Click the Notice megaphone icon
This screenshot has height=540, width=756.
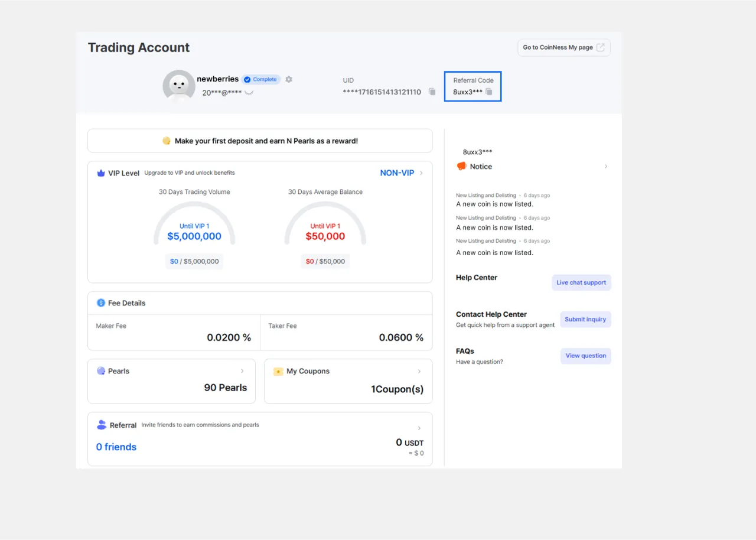tap(461, 167)
